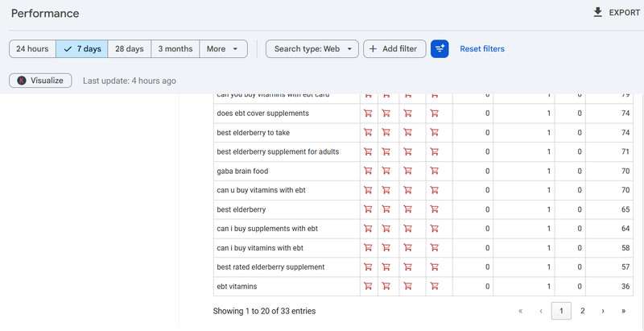
Task: Click query 'can i buy supplements with ebt'
Action: pyautogui.click(x=267, y=229)
